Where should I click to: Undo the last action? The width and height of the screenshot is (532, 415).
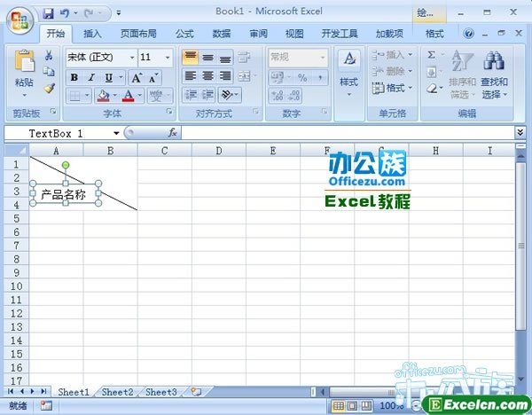(65, 13)
